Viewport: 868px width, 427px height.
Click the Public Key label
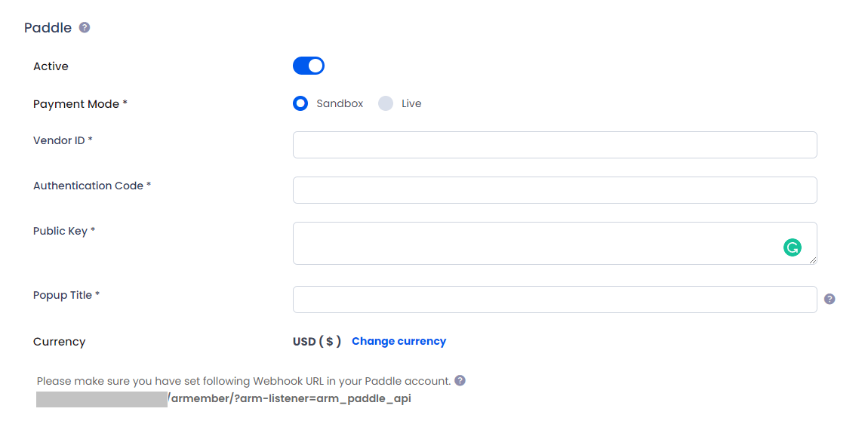(64, 231)
